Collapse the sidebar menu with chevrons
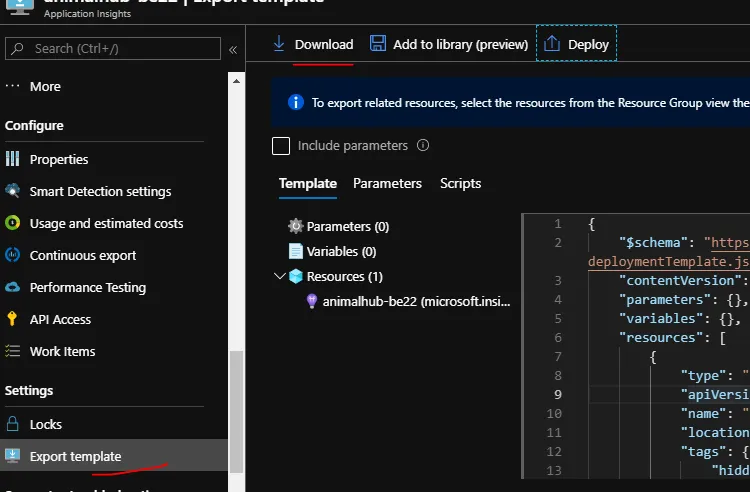The image size is (750, 492). tap(233, 50)
